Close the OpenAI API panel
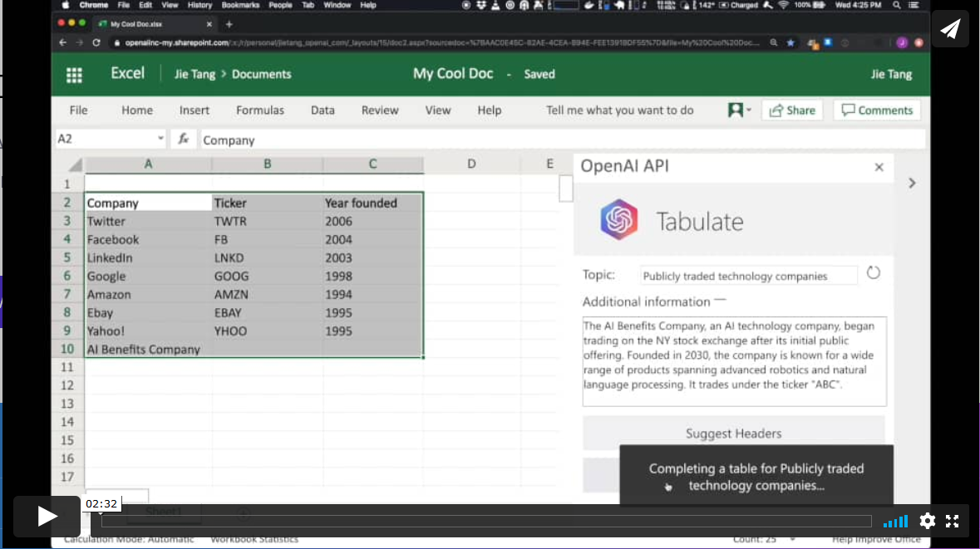 [x=879, y=168]
